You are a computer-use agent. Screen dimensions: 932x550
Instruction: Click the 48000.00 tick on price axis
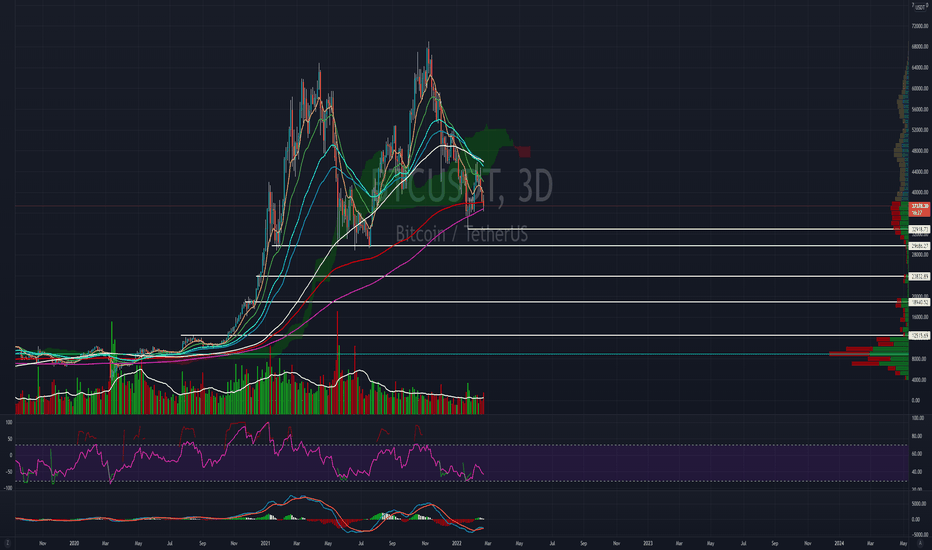pos(920,151)
